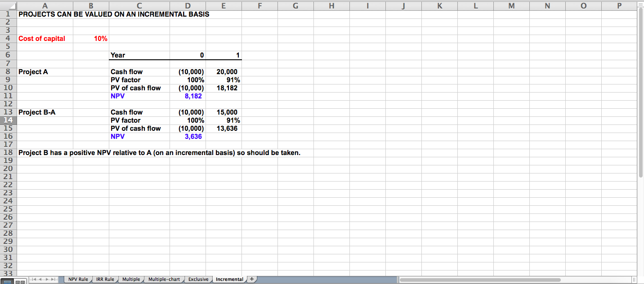Click the last-sheet navigation arrow
The height and width of the screenshot is (284, 644).
(x=53, y=279)
